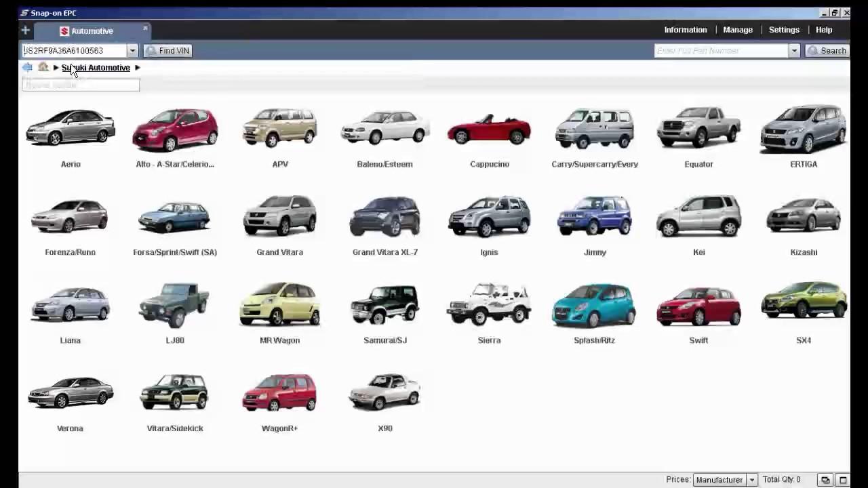The height and width of the screenshot is (488, 868).
Task: Open the part number history dropdown
Action: 794,50
